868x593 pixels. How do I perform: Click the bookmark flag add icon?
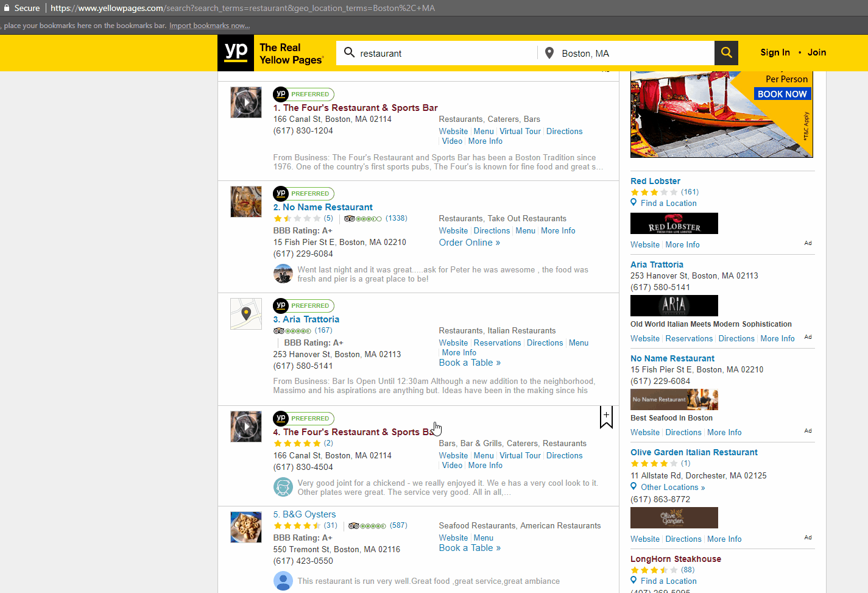click(606, 417)
